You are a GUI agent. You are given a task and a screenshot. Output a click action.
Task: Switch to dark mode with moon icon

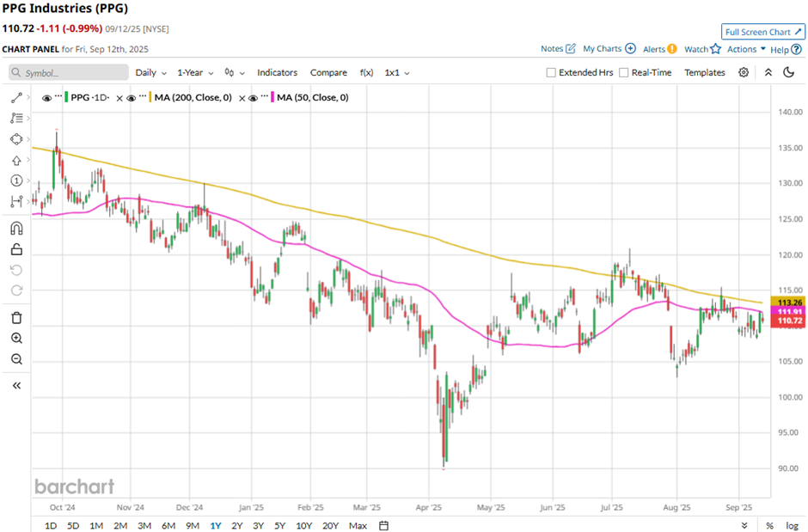[788, 72]
